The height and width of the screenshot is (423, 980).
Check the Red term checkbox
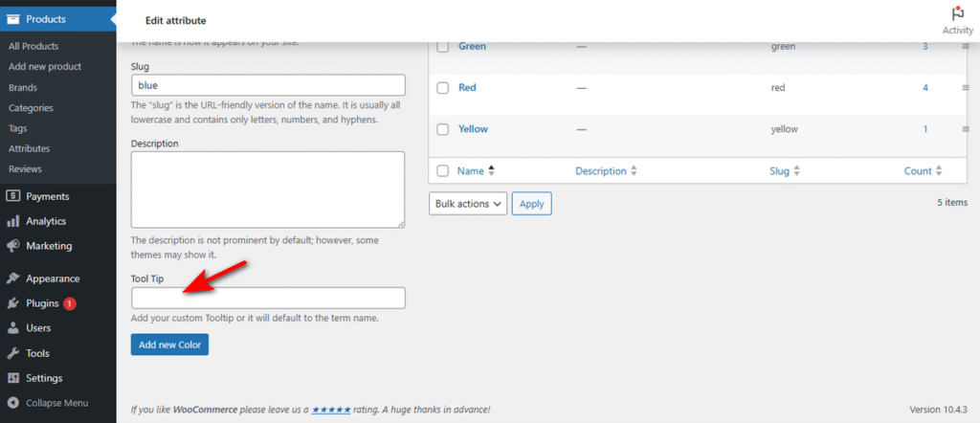[442, 88]
